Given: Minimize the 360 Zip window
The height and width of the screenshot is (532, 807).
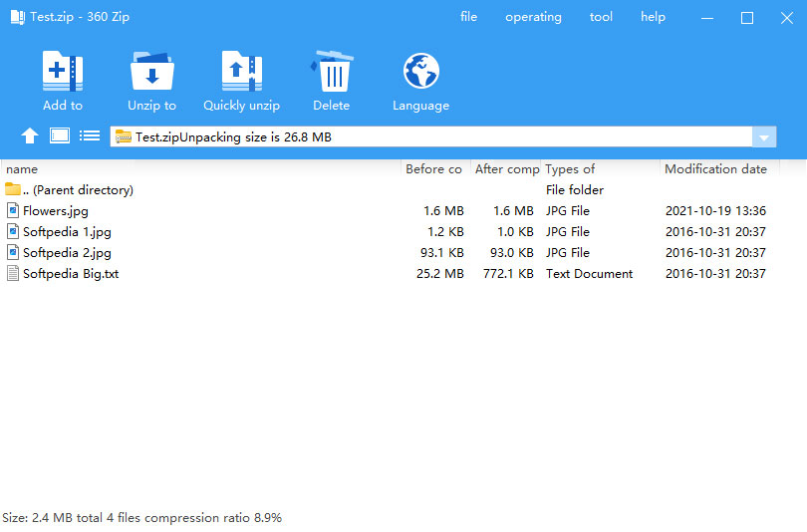Looking at the screenshot, I should 707,18.
